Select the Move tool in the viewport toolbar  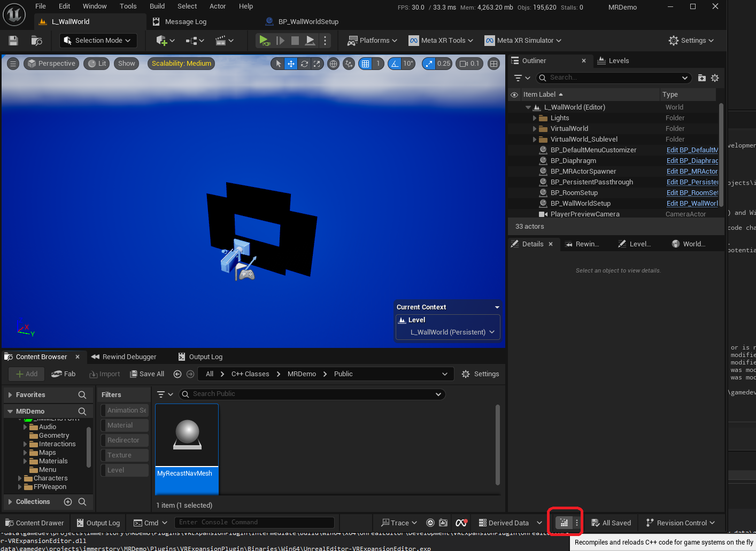[x=290, y=64]
